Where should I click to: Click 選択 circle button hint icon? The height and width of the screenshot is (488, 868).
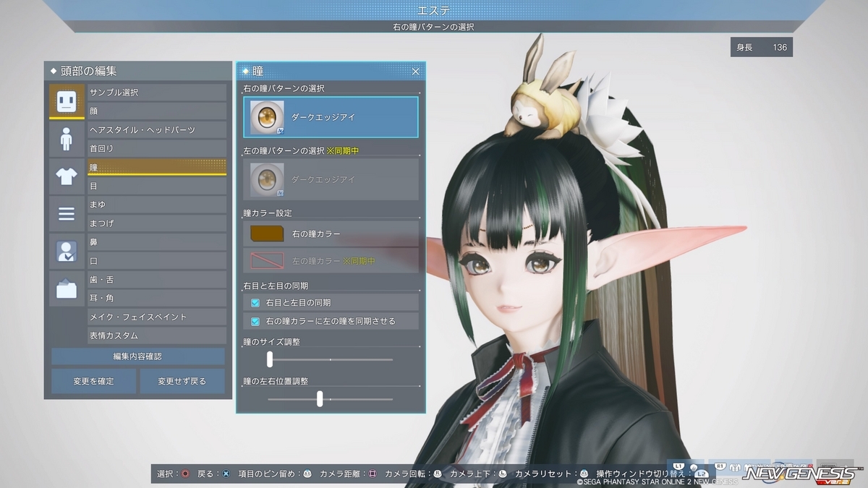click(186, 474)
